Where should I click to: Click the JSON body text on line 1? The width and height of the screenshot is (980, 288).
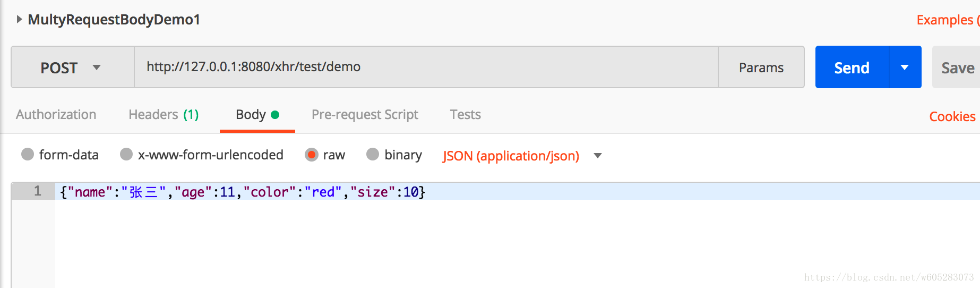coord(243,192)
